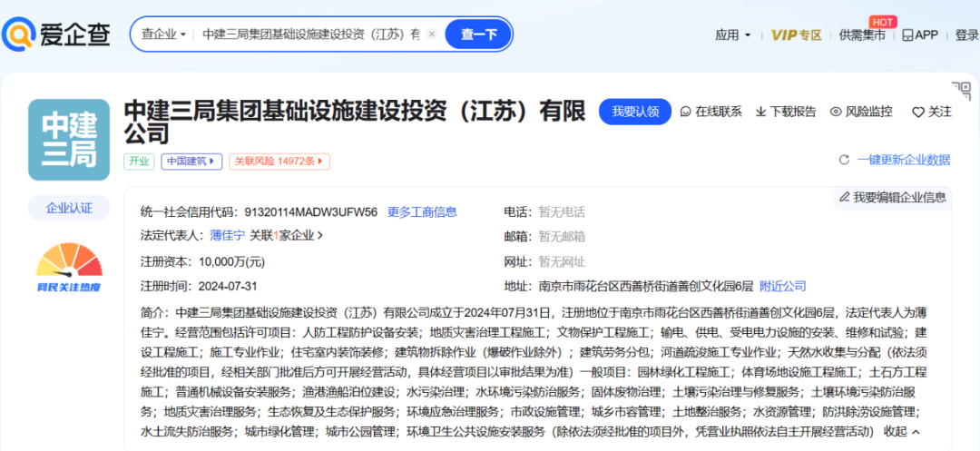Open legal representative 薄佳宁 link
This screenshot has height=451, width=980.
click(227, 236)
